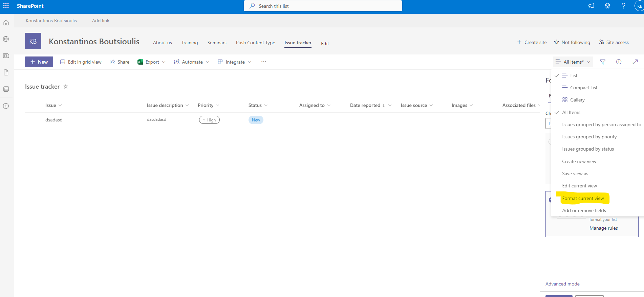The height and width of the screenshot is (297, 644).
Task: Open the Issue tracker navigation tab
Action: click(298, 43)
